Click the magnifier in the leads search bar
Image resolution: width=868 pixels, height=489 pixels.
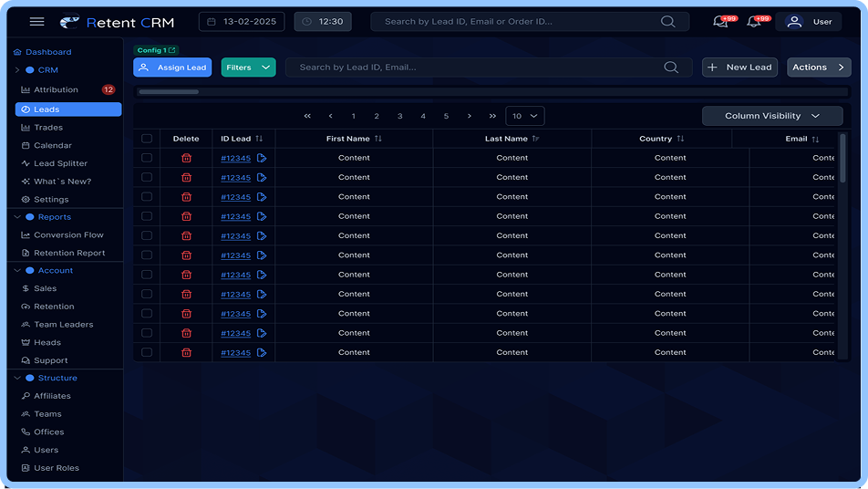[x=671, y=67]
